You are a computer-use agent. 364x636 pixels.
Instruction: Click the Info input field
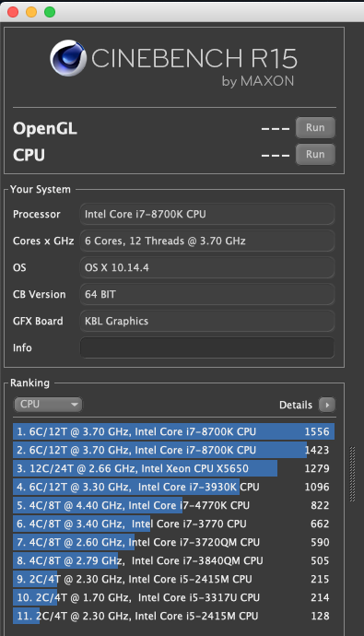pyautogui.click(x=207, y=348)
